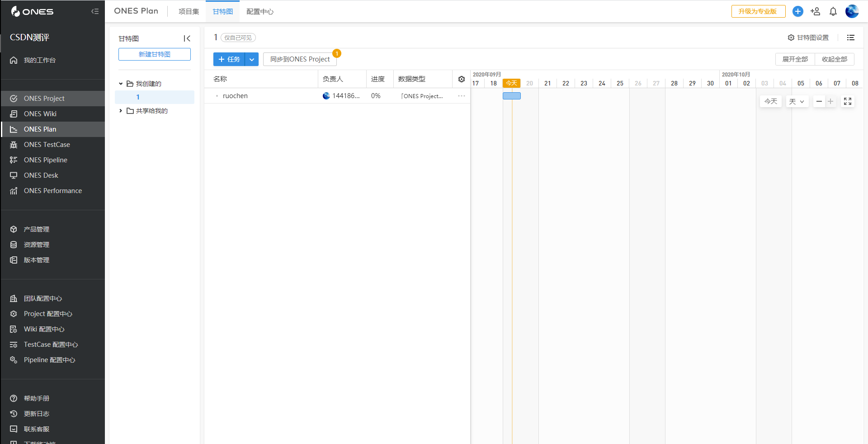The height and width of the screenshot is (444, 868).
Task: Open 帮助手册 help manual
Action: click(52, 398)
